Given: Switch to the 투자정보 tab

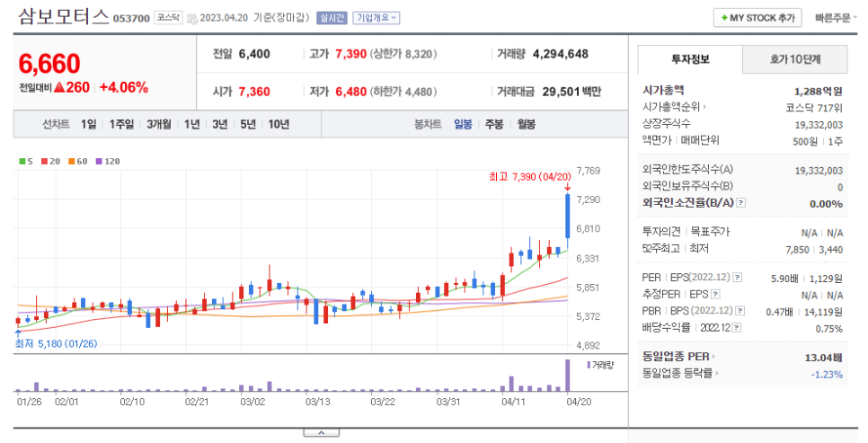Looking at the screenshot, I should 690,59.
